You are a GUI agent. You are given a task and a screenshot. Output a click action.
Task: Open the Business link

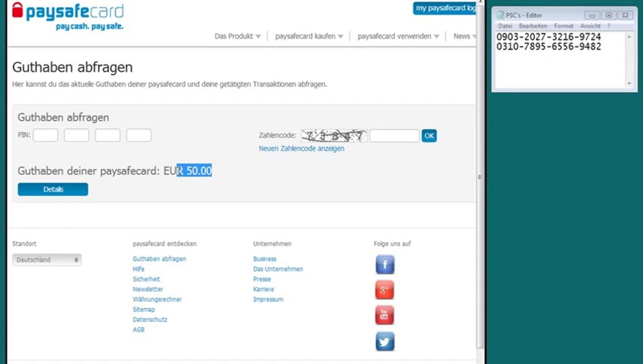click(265, 259)
